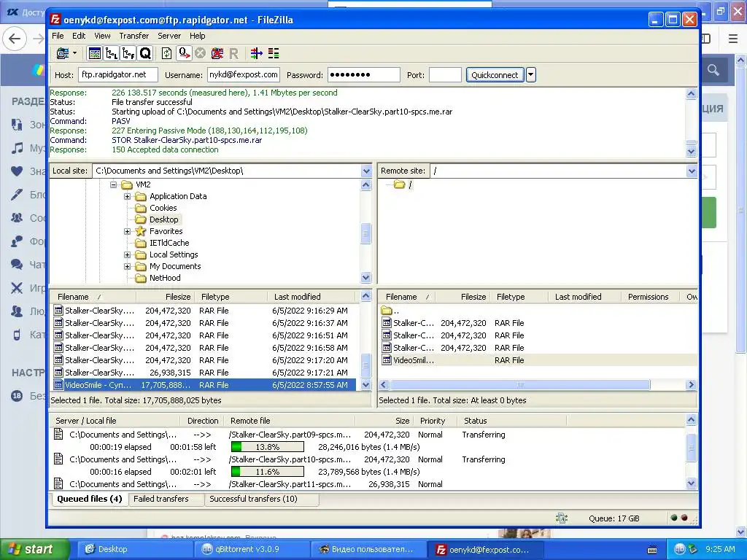Click the Password input field

[363, 75]
